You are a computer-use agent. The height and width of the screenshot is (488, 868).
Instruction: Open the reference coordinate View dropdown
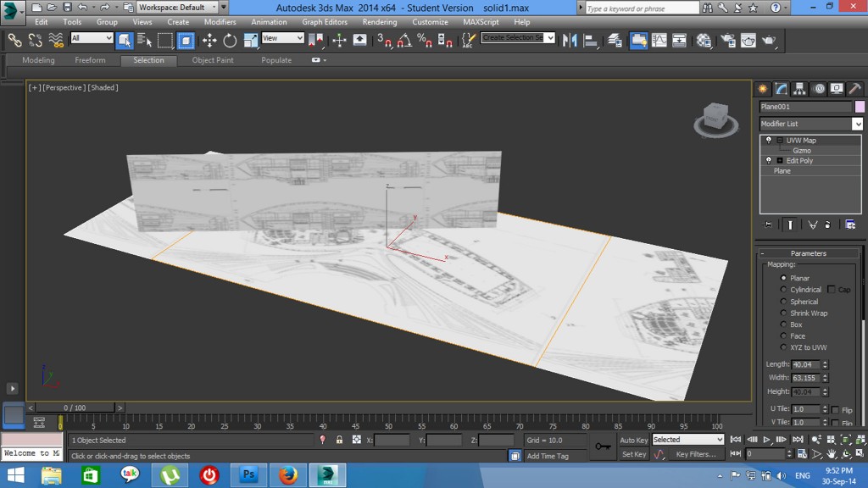282,37
